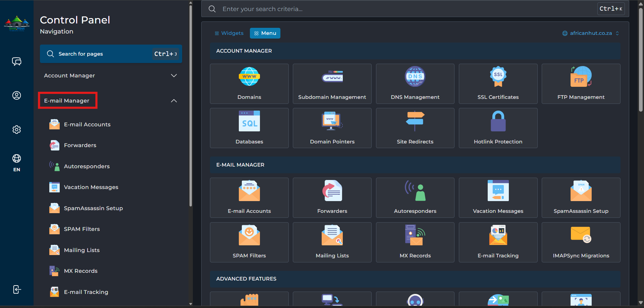The image size is (644, 308).
Task: Click the sidebar vertical scrollbar
Action: tap(191, 106)
